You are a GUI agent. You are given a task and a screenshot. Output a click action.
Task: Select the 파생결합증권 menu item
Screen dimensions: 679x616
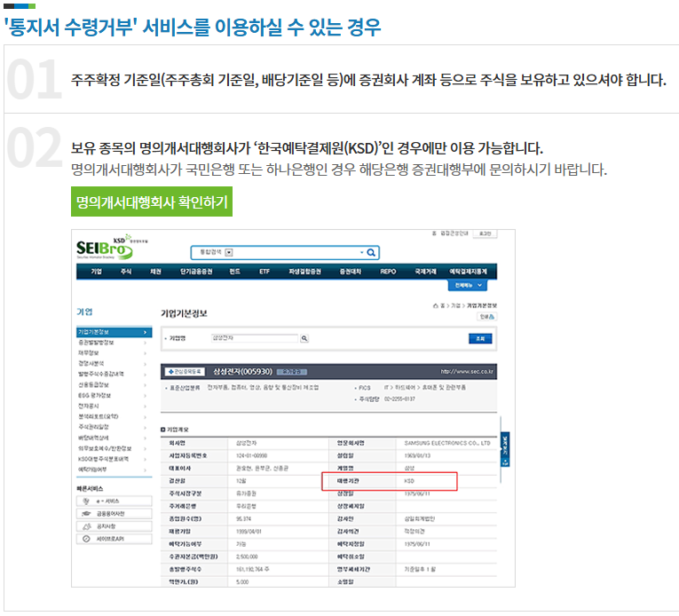tap(304, 272)
